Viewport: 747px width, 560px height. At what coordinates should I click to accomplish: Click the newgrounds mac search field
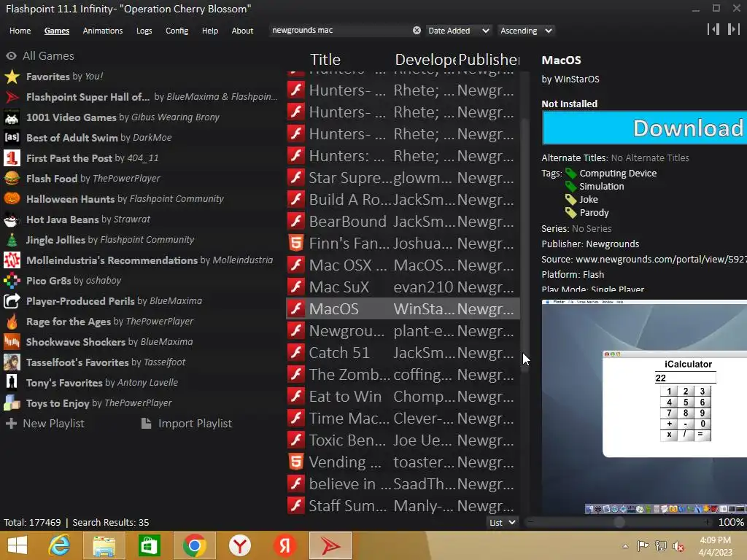tap(341, 30)
